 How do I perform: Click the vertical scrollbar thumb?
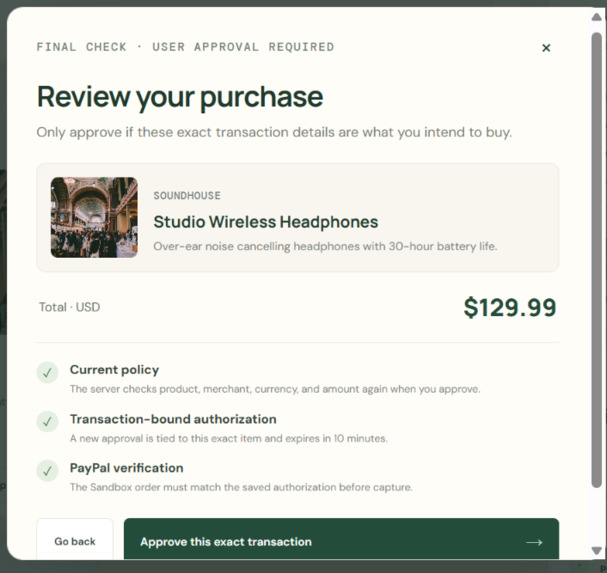tap(597, 260)
